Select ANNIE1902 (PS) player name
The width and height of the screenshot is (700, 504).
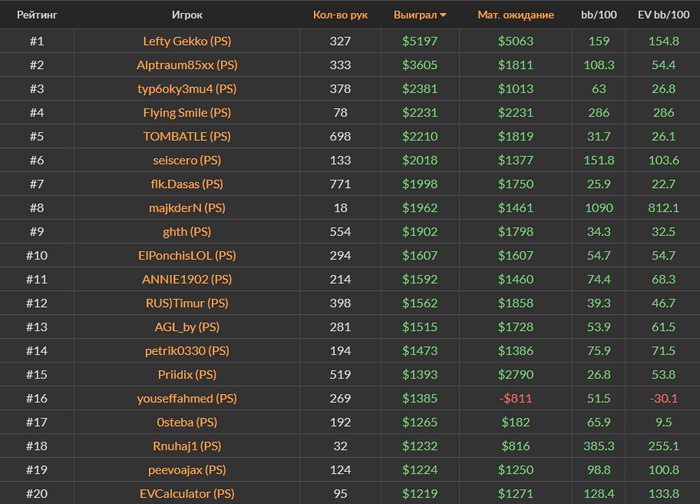(x=187, y=280)
